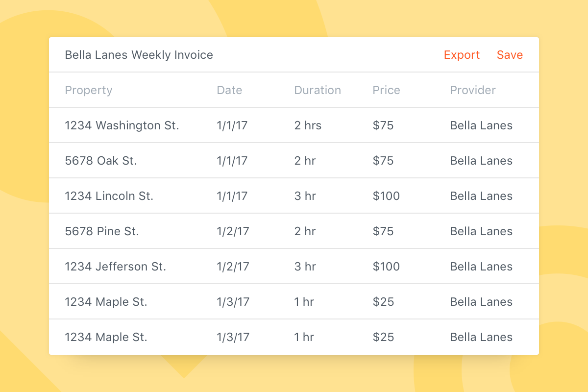Sort by the Price column header
588x392 pixels.
386,90
